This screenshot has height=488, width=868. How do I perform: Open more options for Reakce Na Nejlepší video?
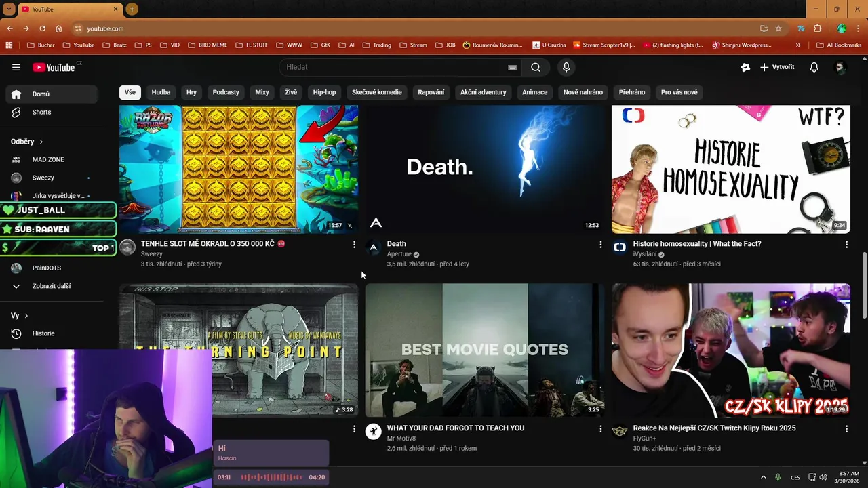[846, 428]
